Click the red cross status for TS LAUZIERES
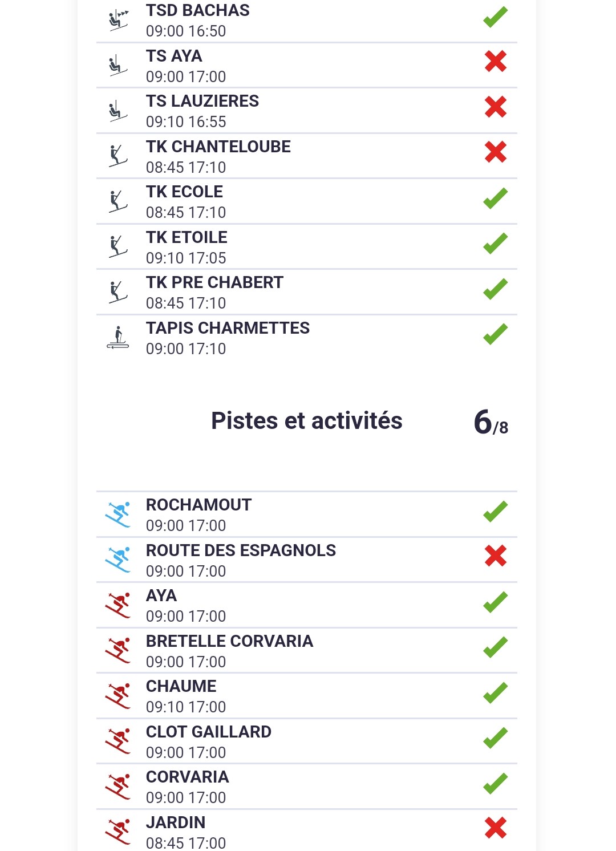The image size is (616, 851). point(496,107)
